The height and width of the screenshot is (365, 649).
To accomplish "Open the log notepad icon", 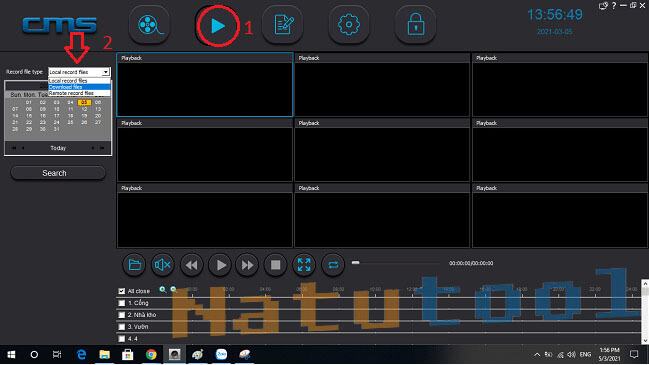I will click(x=283, y=25).
